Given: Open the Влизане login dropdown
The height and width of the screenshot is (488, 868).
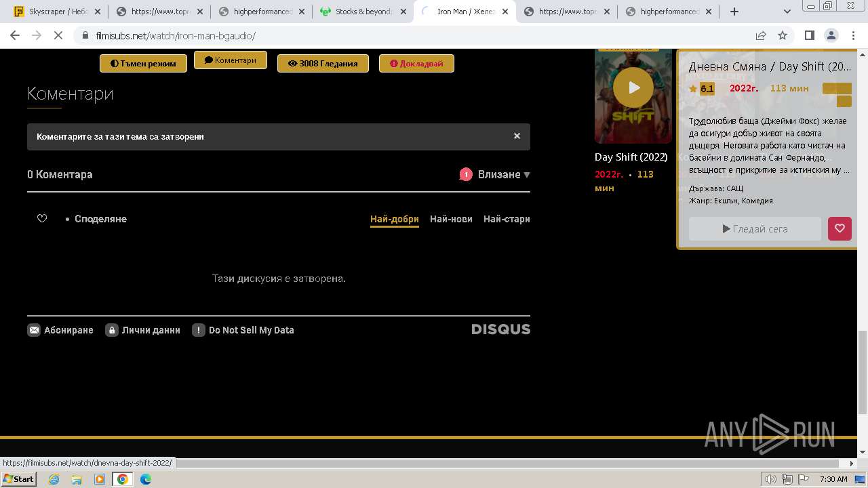Looking at the screenshot, I should [x=504, y=174].
